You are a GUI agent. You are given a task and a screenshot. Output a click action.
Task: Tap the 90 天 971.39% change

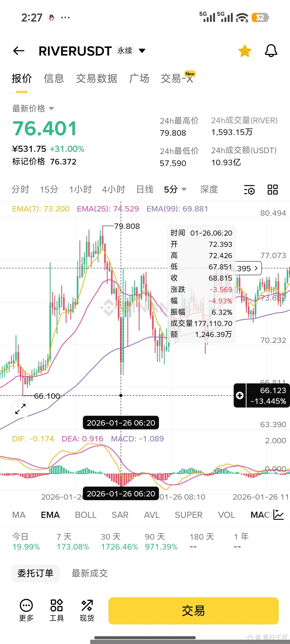point(161,541)
